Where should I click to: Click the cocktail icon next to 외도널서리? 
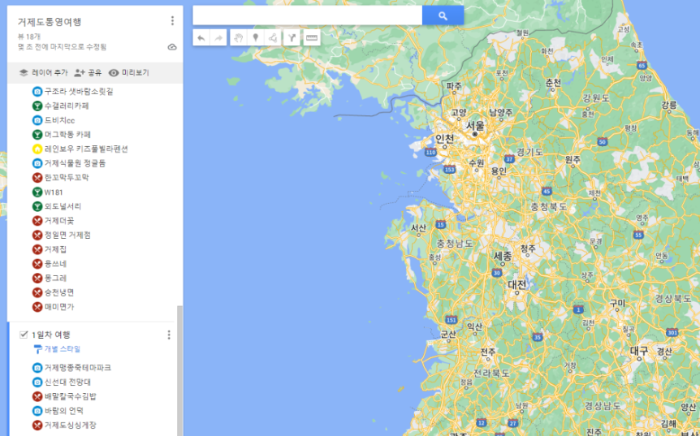coord(38,207)
